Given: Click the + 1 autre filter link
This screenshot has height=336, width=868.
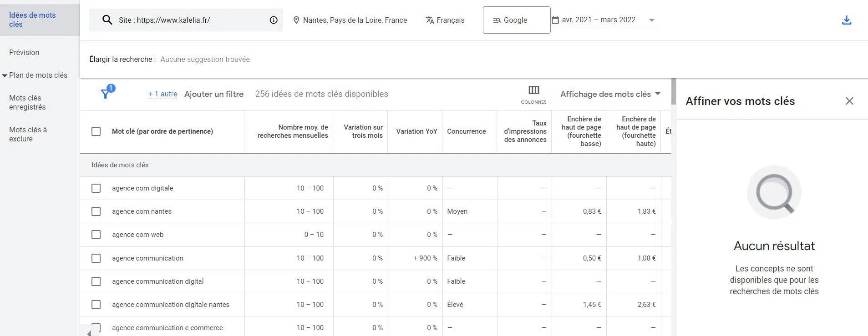Looking at the screenshot, I should tap(162, 94).
